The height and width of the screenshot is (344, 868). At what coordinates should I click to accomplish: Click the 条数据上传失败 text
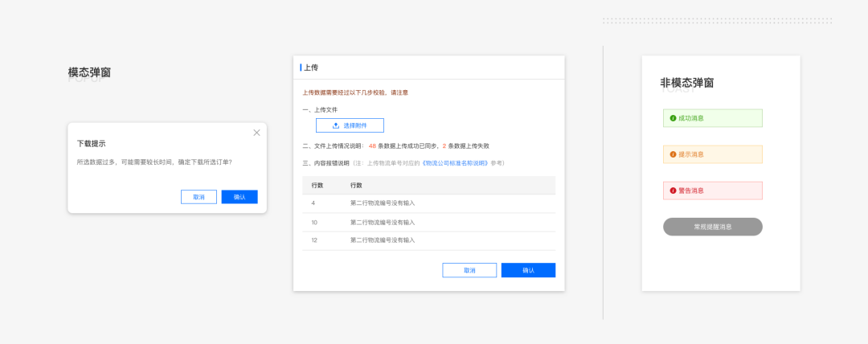(x=469, y=146)
